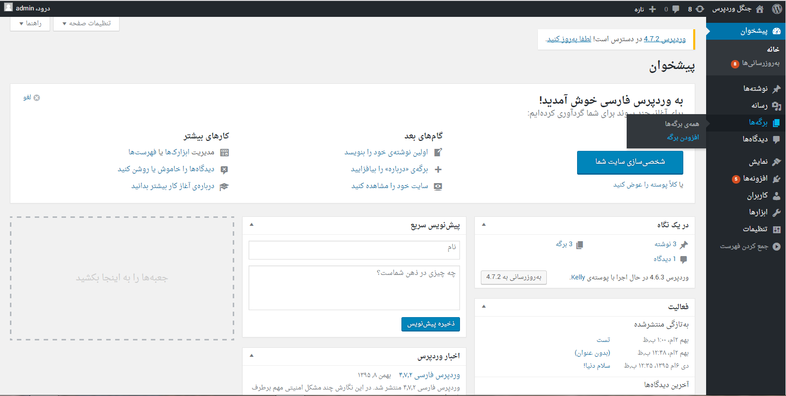786x396 pixels.
Task: Open the 'تست' post link in activity
Action: [603, 340]
